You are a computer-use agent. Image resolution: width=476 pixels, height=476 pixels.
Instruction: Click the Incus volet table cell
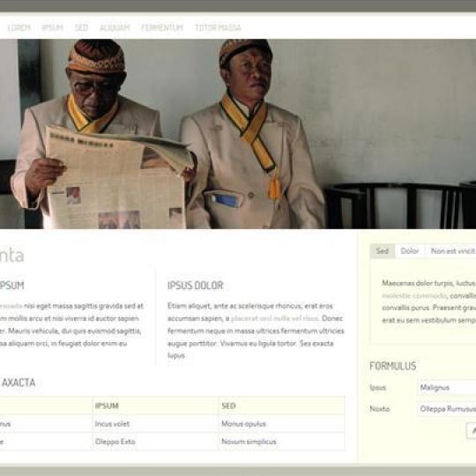pyautogui.click(x=155, y=424)
